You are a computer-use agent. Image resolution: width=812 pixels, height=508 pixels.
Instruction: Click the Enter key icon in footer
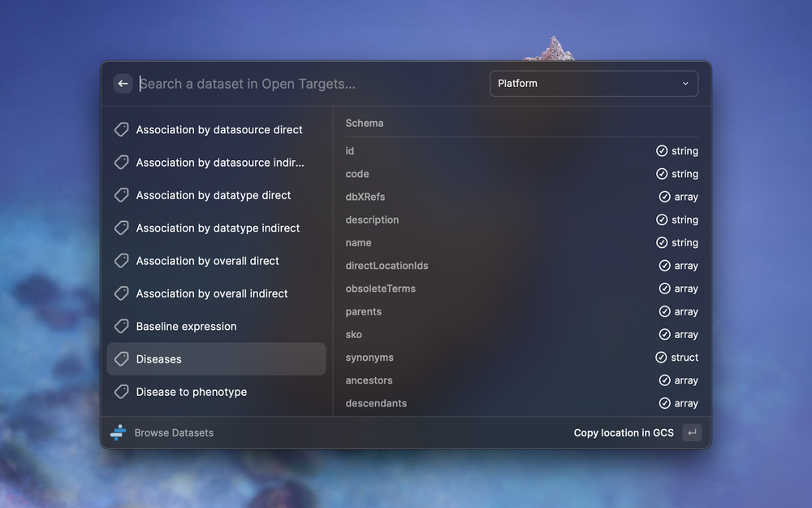point(692,432)
